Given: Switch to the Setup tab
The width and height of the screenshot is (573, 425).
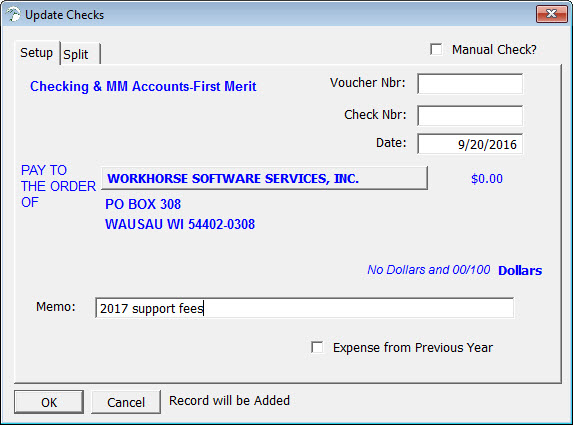Looking at the screenshot, I should (x=37, y=53).
